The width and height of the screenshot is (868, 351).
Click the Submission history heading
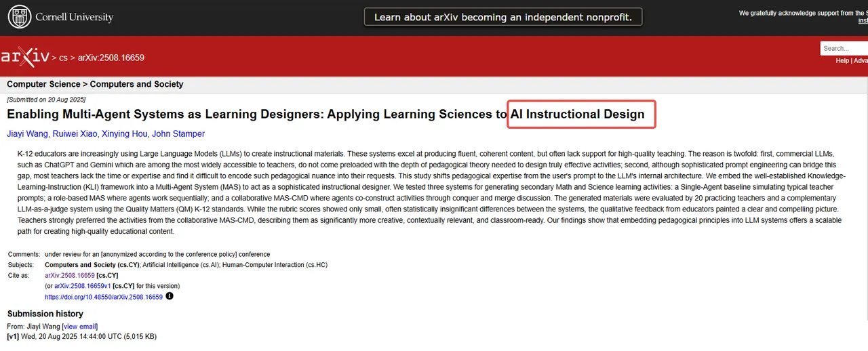45,314
